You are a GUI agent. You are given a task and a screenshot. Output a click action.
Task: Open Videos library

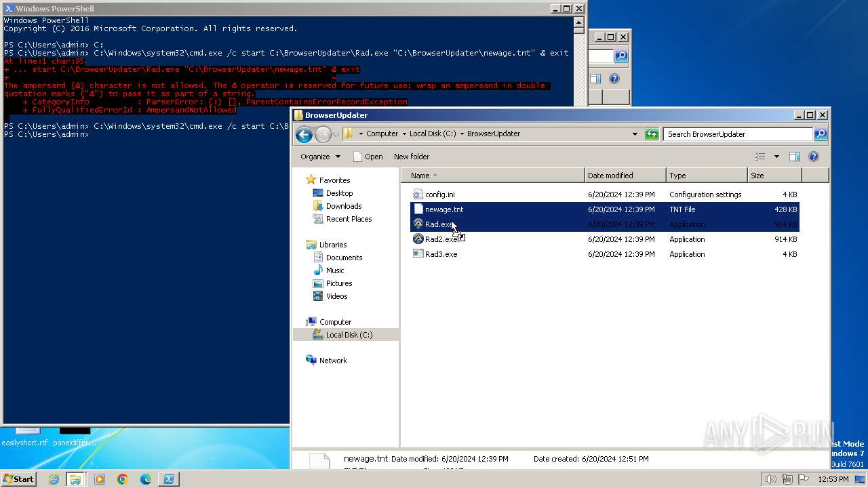pyautogui.click(x=336, y=296)
